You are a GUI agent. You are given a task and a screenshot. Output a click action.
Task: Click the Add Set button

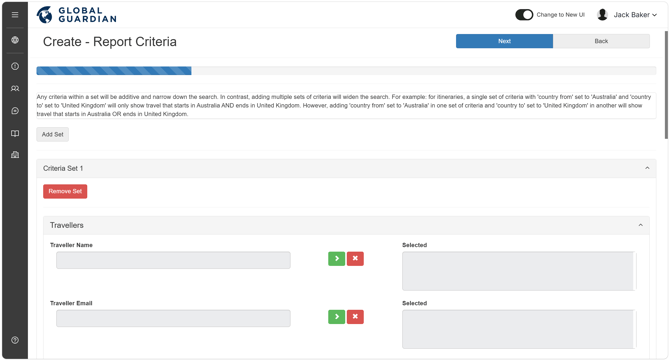pos(53,134)
